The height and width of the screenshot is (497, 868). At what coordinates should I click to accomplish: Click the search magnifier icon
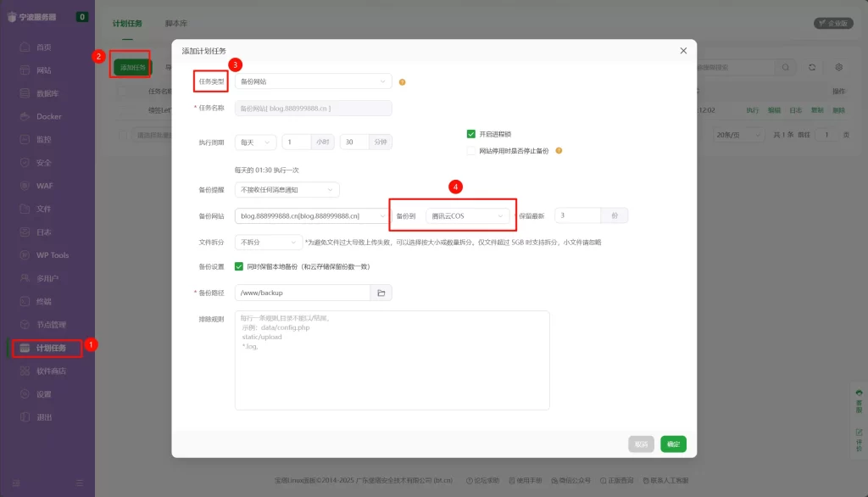(x=787, y=67)
